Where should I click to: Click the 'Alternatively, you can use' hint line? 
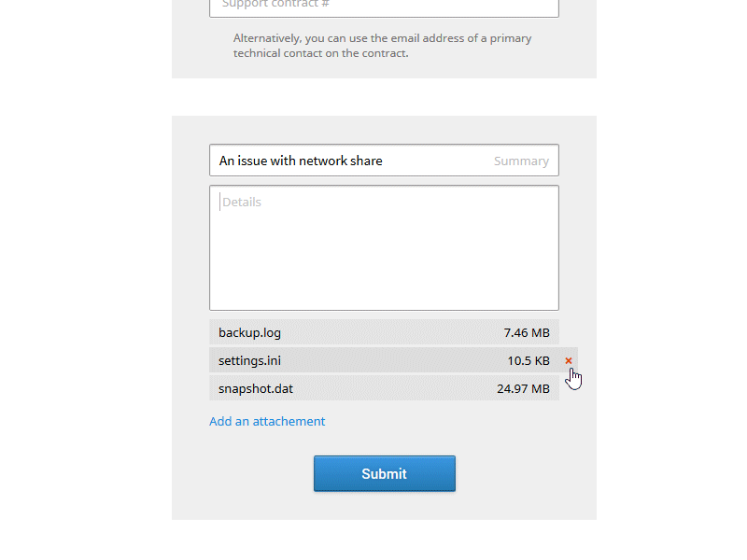[383, 38]
